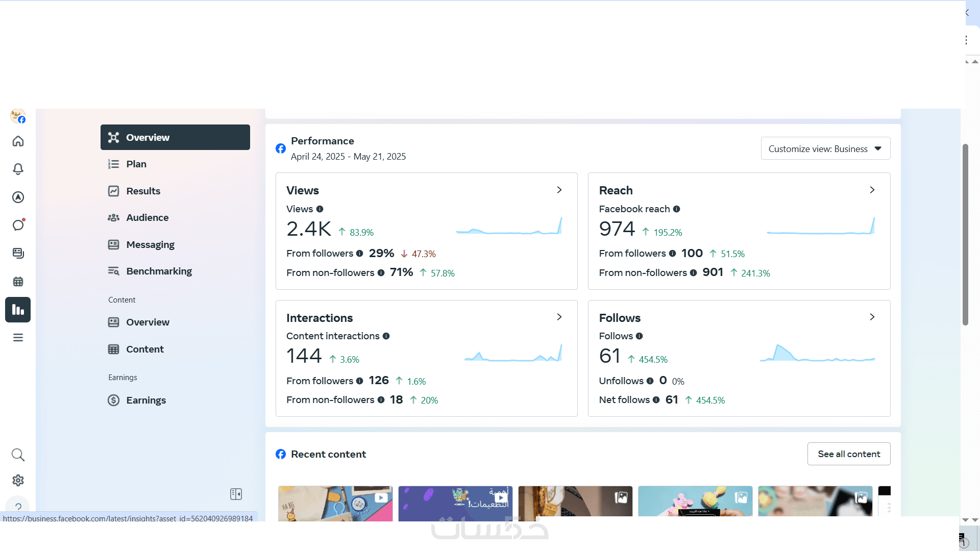Open the All tools hamburger icon
Screen dimensions: 980x551
pyautogui.click(x=18, y=338)
